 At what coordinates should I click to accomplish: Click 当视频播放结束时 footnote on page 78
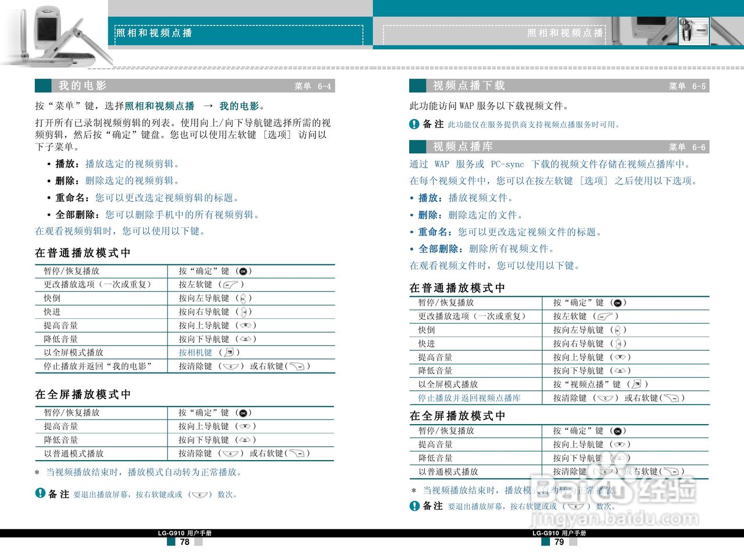click(144, 472)
